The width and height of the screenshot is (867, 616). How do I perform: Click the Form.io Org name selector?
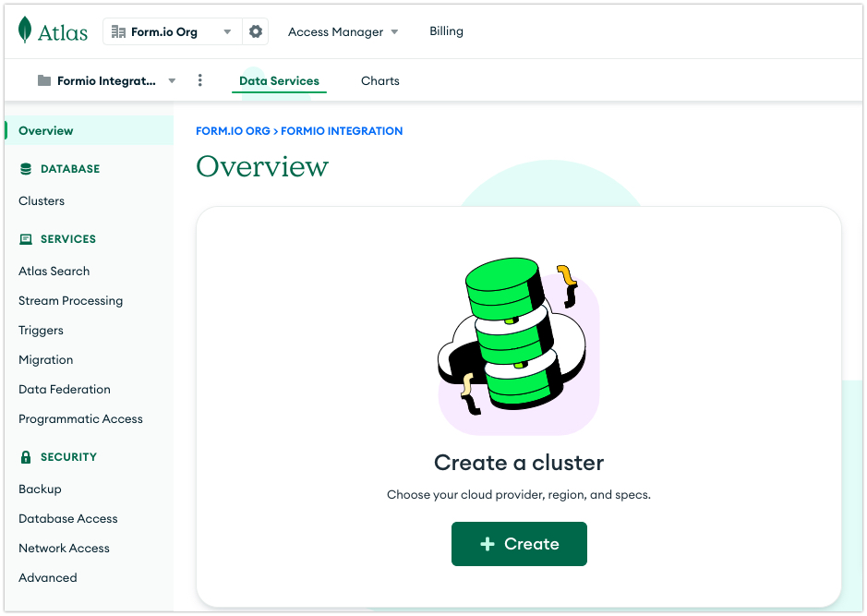(164, 32)
